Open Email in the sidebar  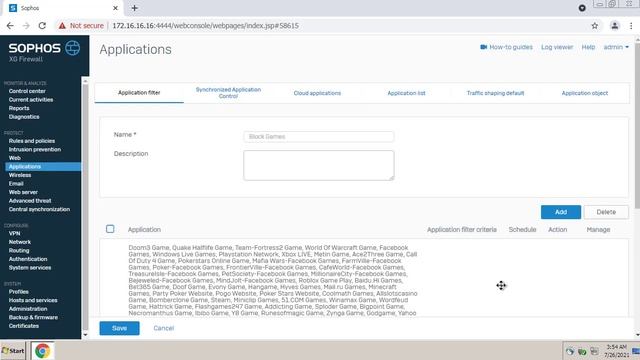(16, 184)
